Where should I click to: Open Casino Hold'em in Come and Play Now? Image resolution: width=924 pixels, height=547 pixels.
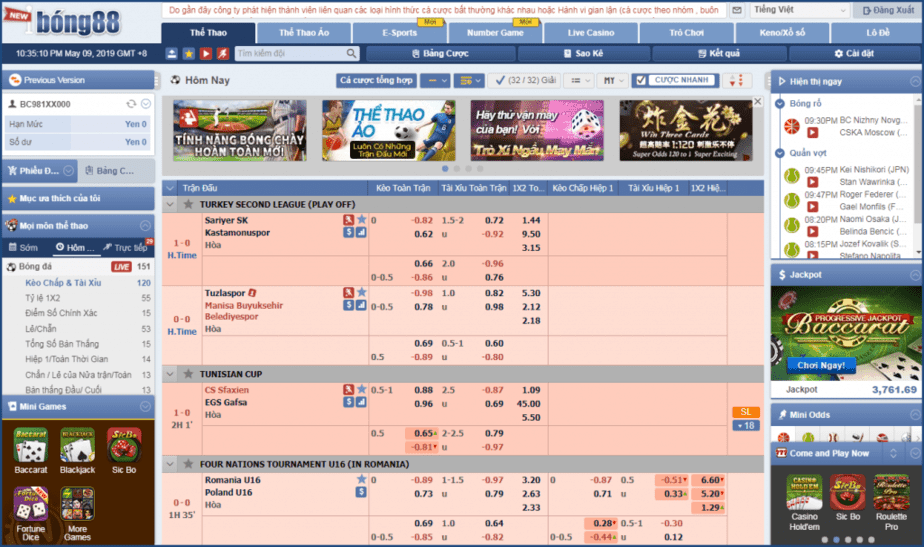click(x=804, y=497)
